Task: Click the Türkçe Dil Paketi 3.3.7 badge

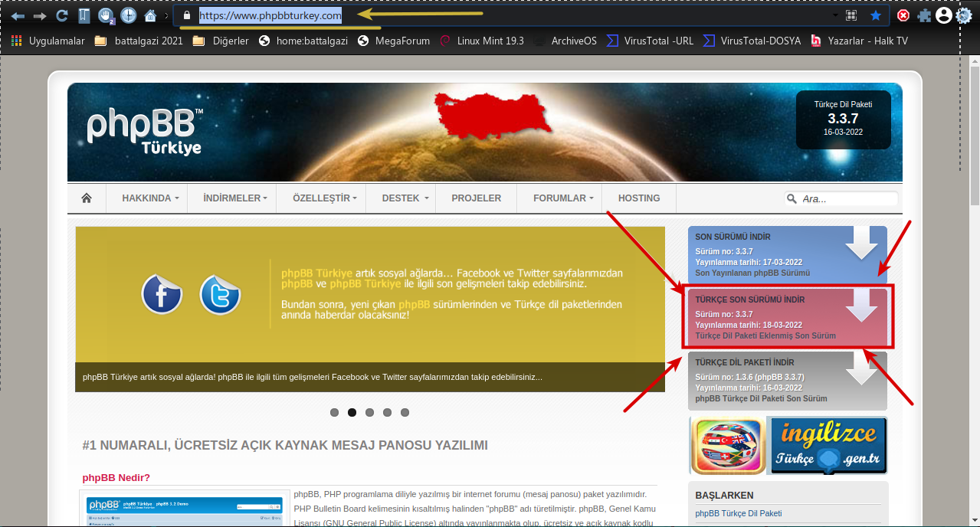Action: click(843, 119)
